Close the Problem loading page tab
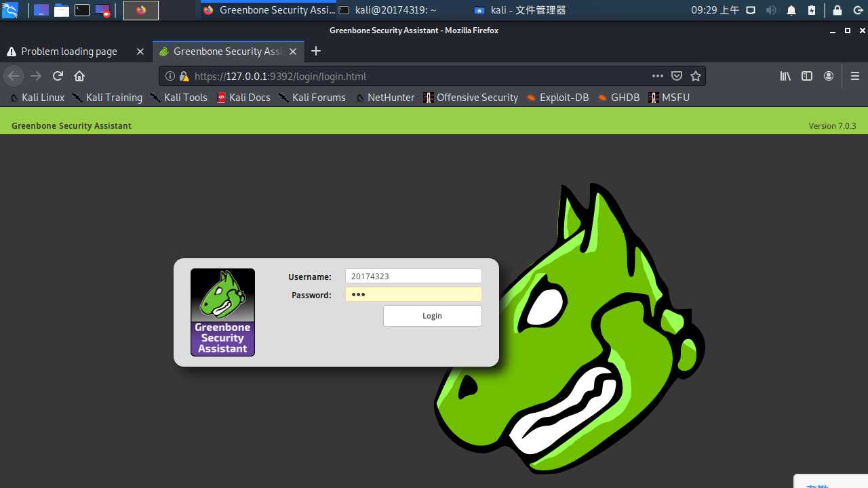The height and width of the screenshot is (488, 868). click(140, 52)
